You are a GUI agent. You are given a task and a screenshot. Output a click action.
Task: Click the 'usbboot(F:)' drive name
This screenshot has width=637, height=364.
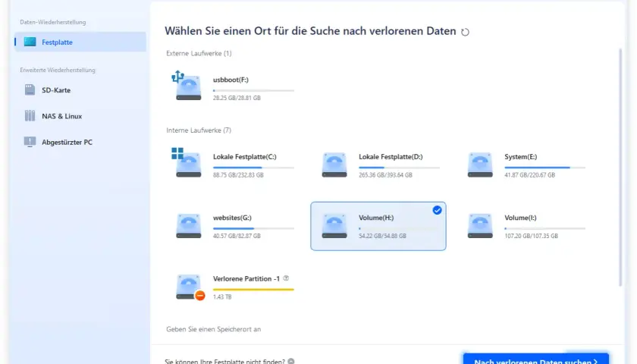tap(231, 80)
